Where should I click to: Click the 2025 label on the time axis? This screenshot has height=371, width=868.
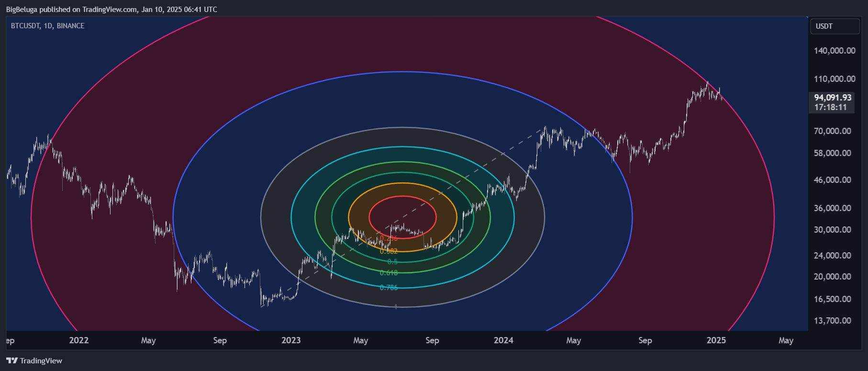pyautogui.click(x=716, y=340)
